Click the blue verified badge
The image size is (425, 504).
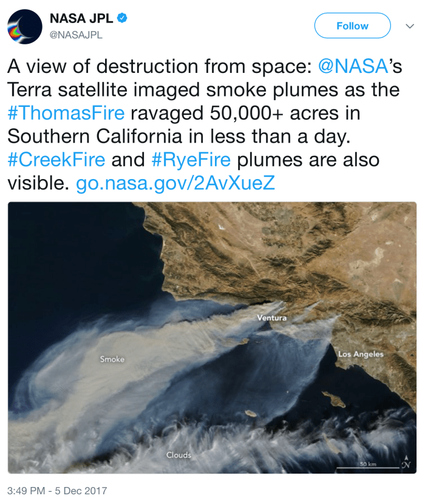point(121,19)
